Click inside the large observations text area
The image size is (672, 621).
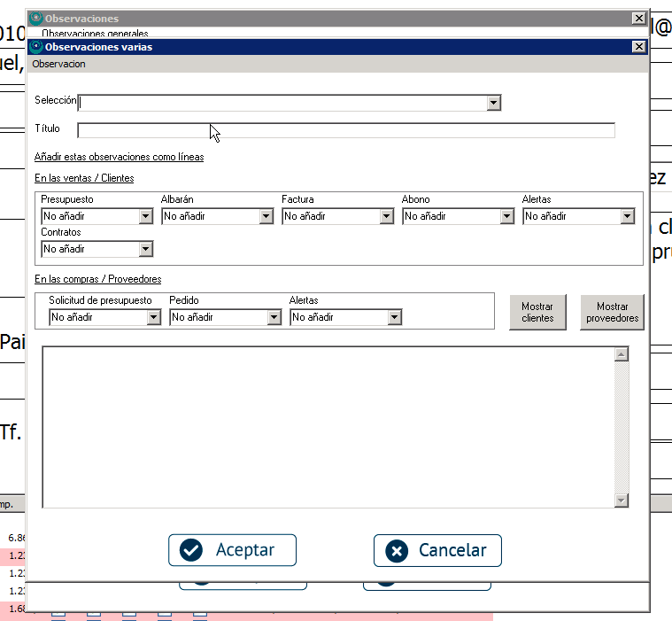[328, 427]
